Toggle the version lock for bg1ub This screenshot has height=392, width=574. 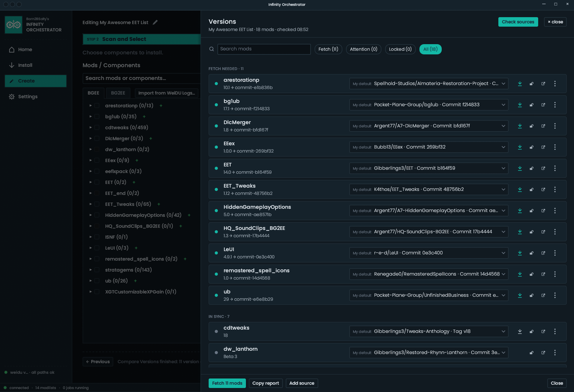[531, 105]
